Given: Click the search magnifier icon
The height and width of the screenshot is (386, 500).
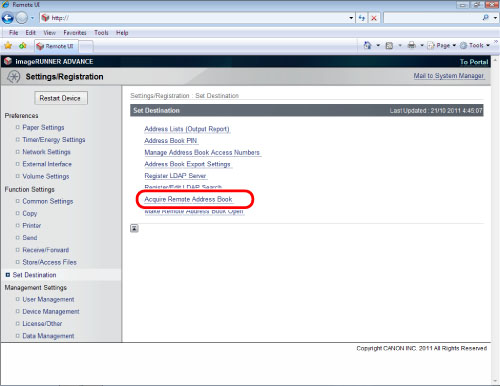Looking at the screenshot, I should point(486,18).
